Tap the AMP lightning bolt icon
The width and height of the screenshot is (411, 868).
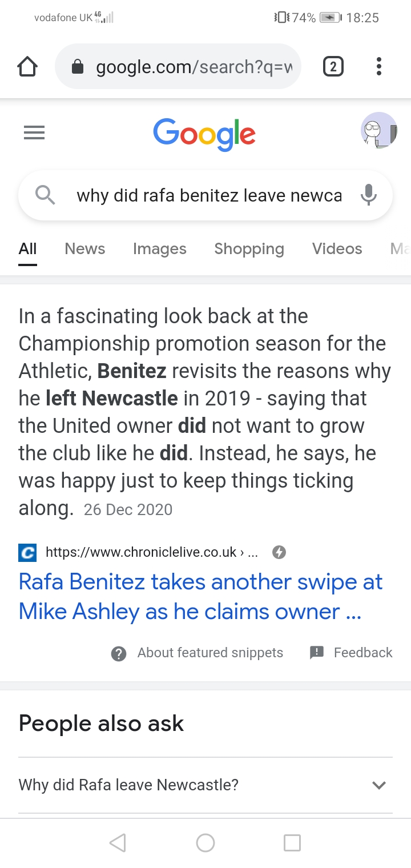point(279,552)
